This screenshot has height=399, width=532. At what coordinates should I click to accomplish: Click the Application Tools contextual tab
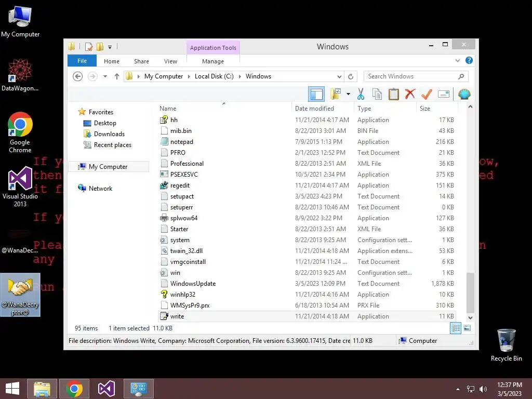tap(213, 48)
